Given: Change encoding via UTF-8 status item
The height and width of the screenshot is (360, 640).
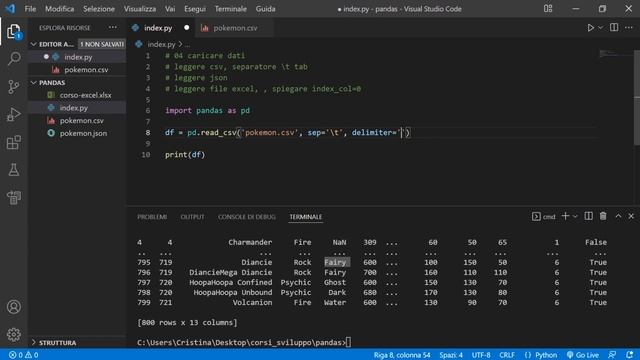Looking at the screenshot, I should point(481,355).
